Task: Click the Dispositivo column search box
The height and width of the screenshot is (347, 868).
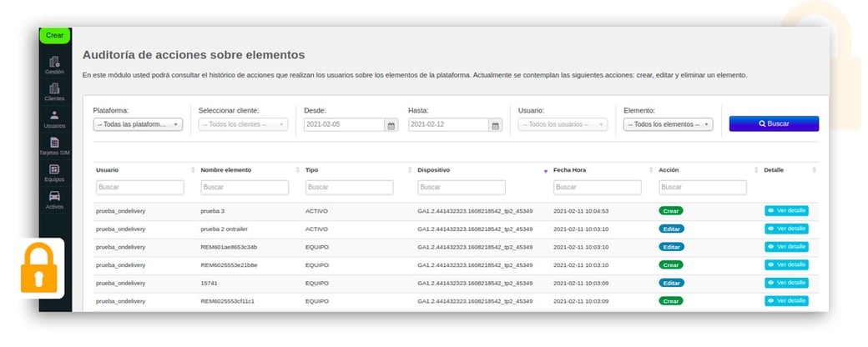Action: point(462,188)
